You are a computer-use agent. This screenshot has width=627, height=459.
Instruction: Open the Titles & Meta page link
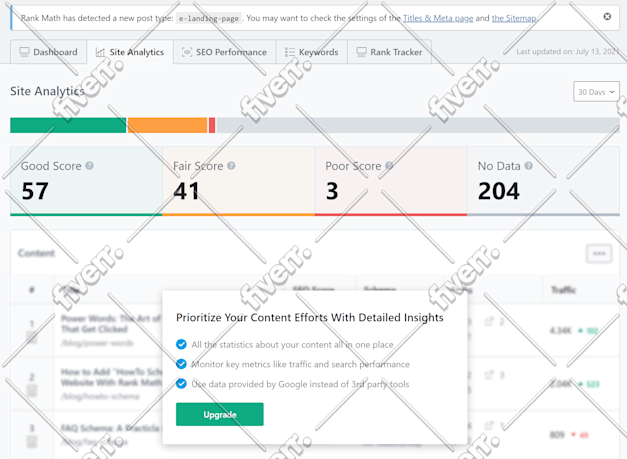[x=438, y=18]
